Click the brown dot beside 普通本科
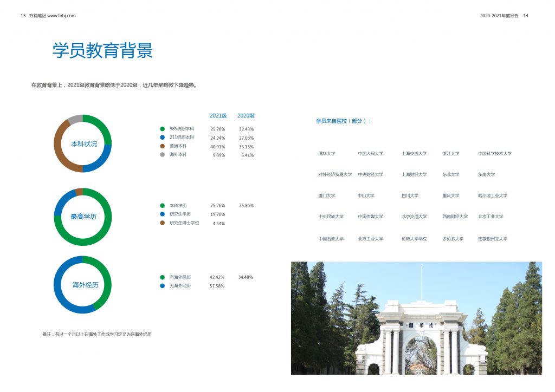 [162, 146]
